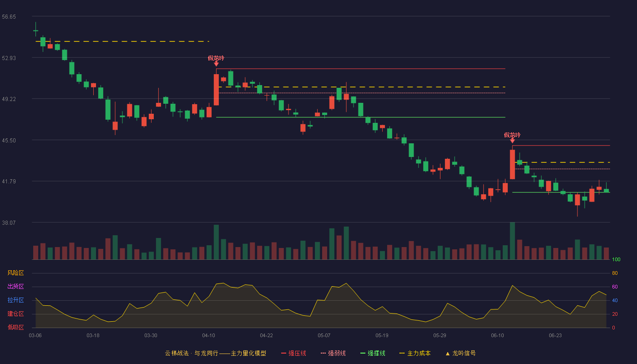The width and height of the screenshot is (637, 364).
Task: Click the 45.50 price axis label
Action: 9,141
